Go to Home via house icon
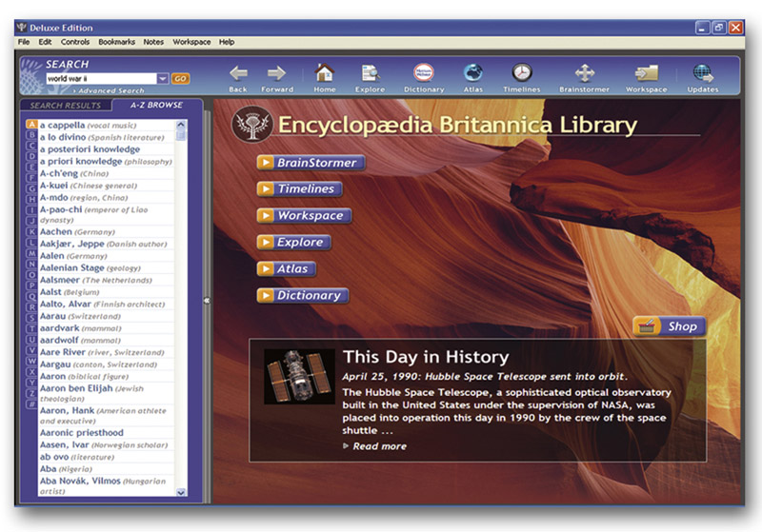This screenshot has height=532, width=762. pyautogui.click(x=325, y=73)
